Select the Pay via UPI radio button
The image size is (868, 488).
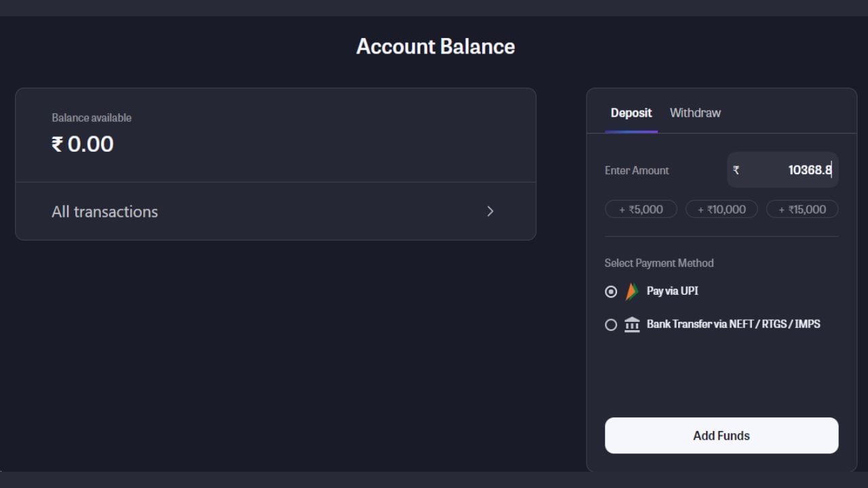point(611,291)
